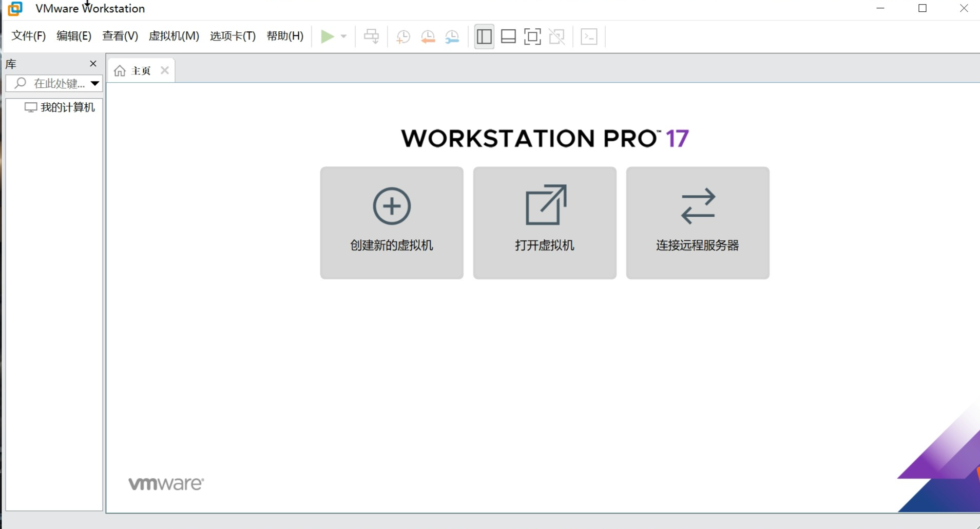
Task: Open the snapshot manager wrench icon
Action: 452,36
